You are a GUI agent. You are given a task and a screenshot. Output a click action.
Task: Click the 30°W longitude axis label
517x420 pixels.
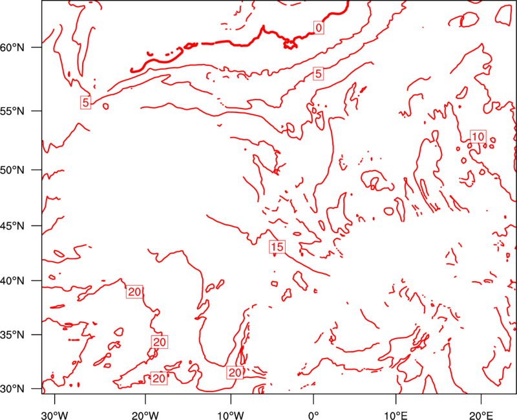[x=54, y=415]
